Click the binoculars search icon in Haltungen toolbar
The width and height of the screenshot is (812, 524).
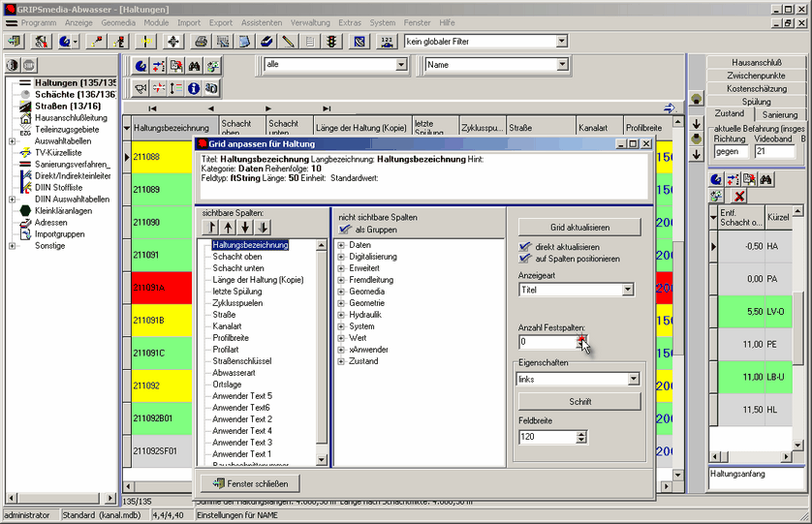pyautogui.click(x=193, y=66)
